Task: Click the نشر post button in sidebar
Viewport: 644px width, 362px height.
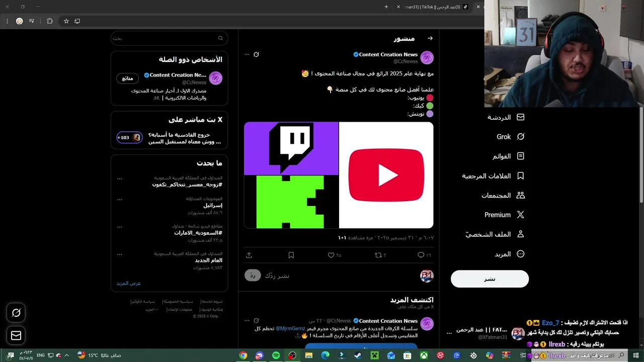Action: (x=490, y=279)
